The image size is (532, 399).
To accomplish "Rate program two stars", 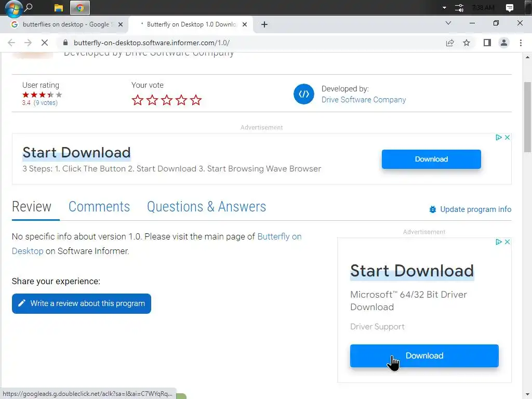I will (152, 100).
